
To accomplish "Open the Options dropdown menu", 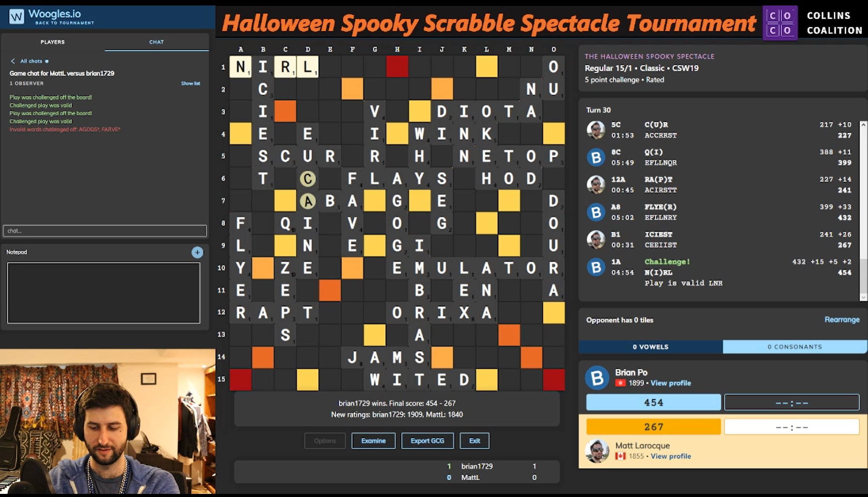I will pos(325,440).
